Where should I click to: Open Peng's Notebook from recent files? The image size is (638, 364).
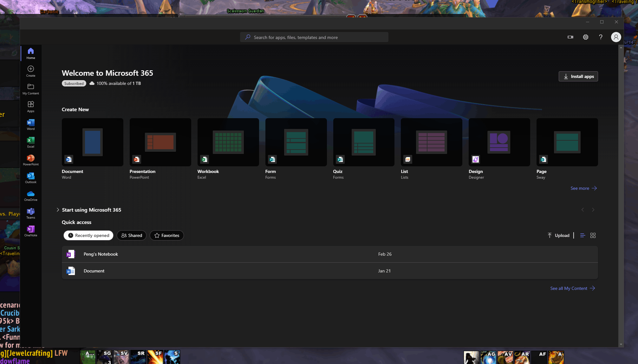(330, 254)
